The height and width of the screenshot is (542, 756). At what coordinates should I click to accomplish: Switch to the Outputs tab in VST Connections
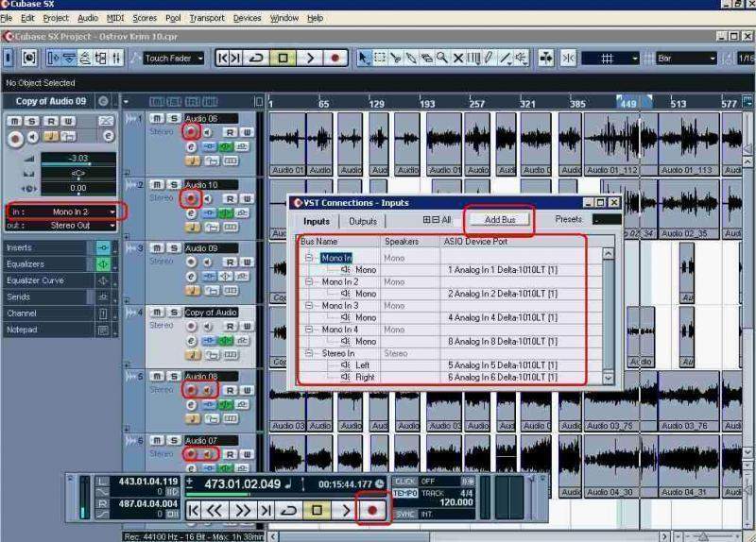click(x=363, y=221)
